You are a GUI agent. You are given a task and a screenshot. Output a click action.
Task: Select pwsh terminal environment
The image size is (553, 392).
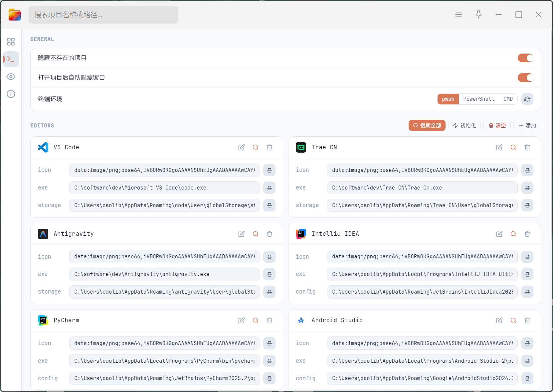pyautogui.click(x=448, y=99)
